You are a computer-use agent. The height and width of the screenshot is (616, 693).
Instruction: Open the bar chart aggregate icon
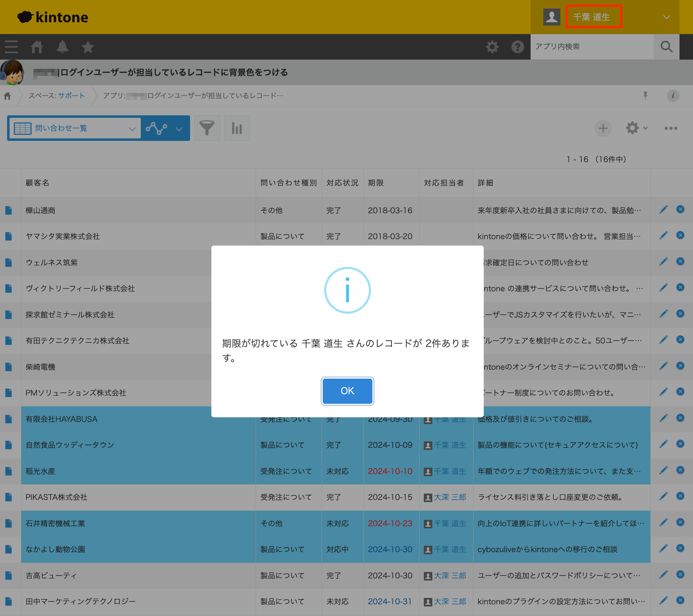click(237, 128)
